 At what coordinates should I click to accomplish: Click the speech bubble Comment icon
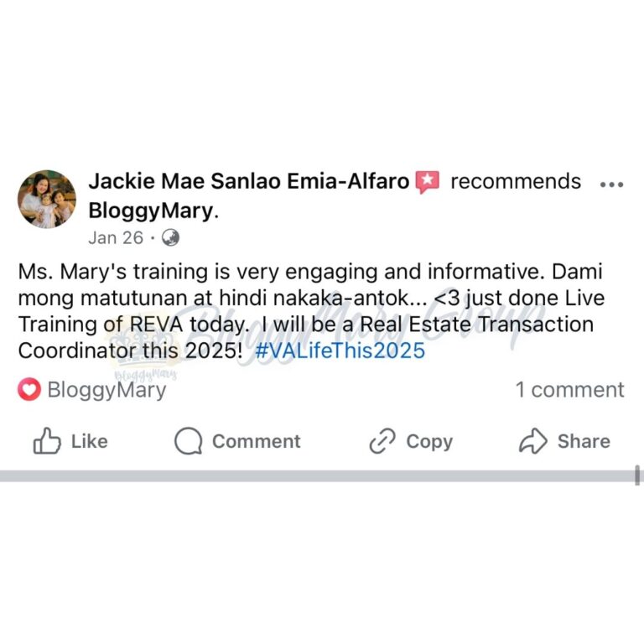coord(188,441)
